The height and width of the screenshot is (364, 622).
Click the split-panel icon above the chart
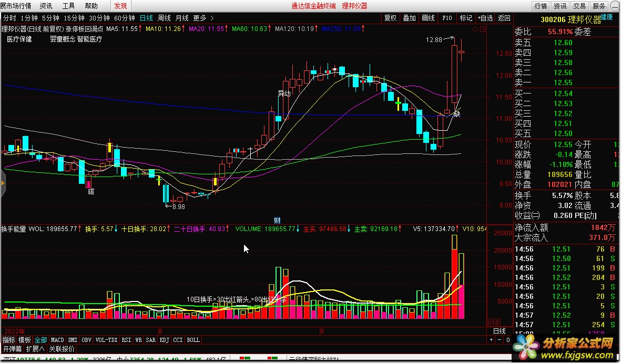tap(483, 29)
